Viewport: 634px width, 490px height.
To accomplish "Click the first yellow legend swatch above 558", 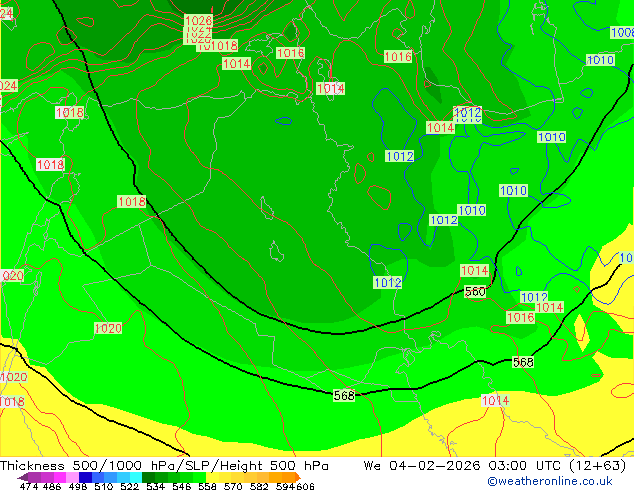I will [x=213, y=477].
